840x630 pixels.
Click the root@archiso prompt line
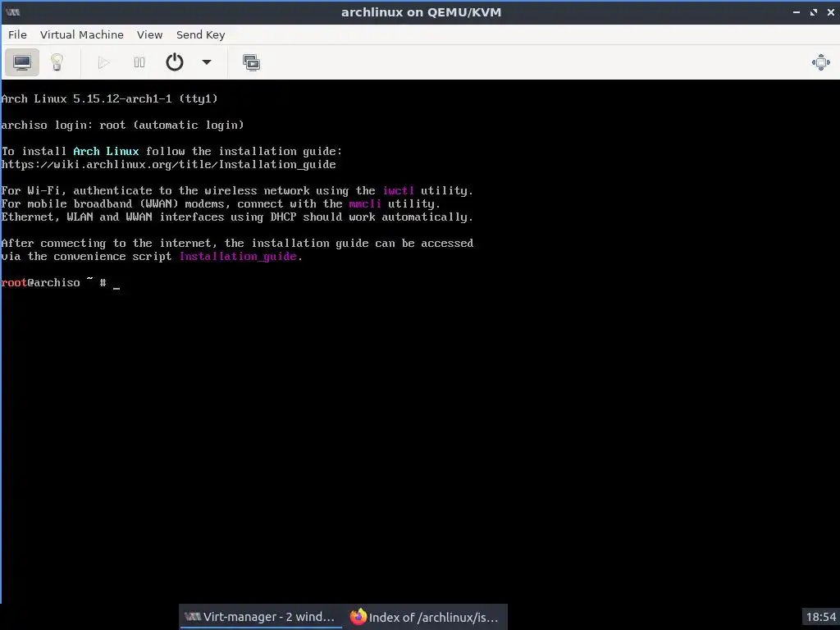click(60, 283)
